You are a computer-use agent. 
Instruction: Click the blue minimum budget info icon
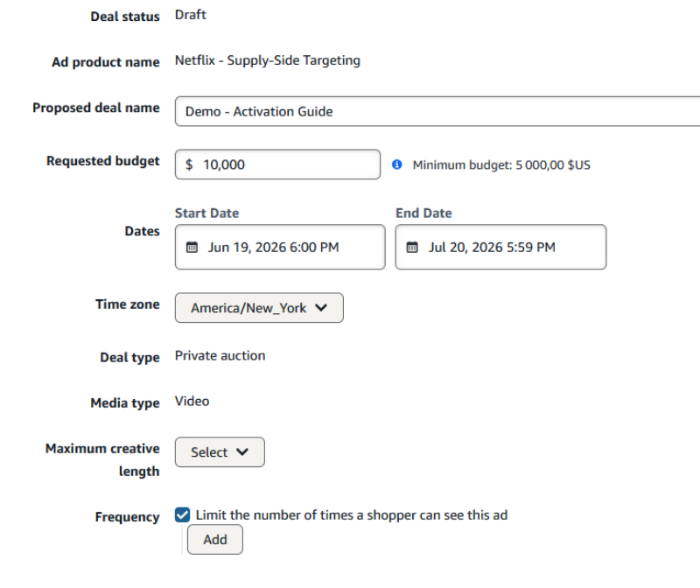[x=397, y=164]
